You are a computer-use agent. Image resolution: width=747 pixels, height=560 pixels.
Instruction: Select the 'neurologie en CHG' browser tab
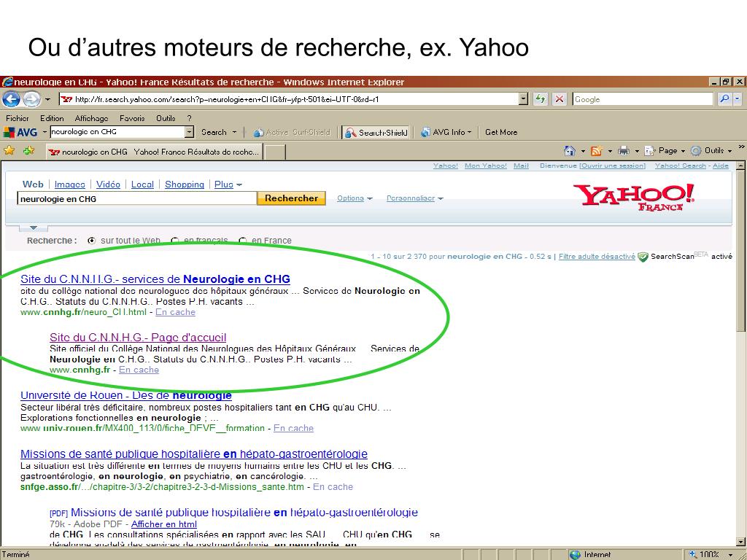[x=155, y=152]
